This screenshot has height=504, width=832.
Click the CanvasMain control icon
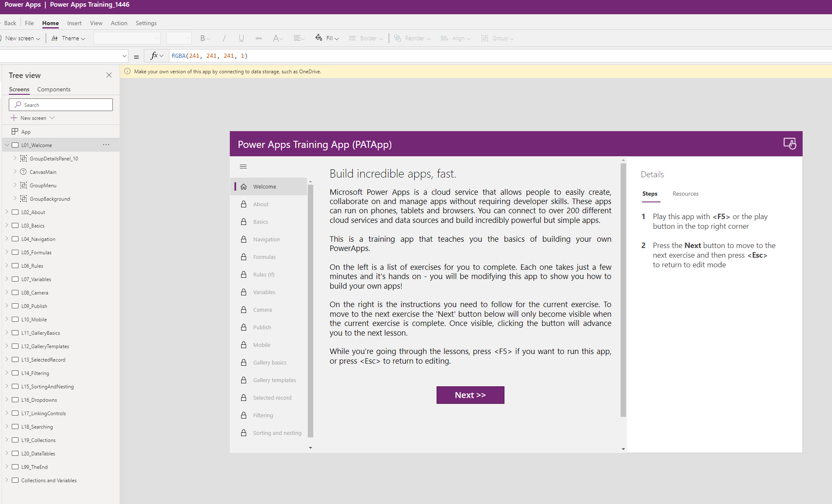pyautogui.click(x=23, y=172)
